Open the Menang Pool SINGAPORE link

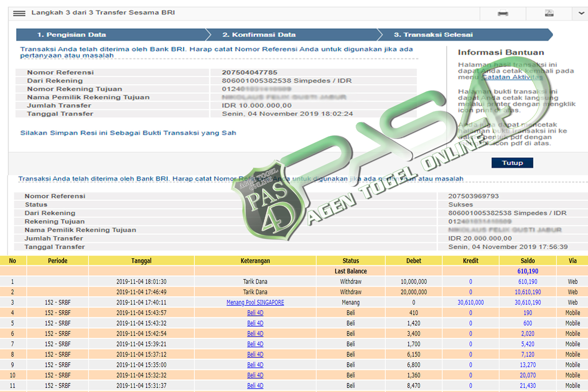click(255, 303)
